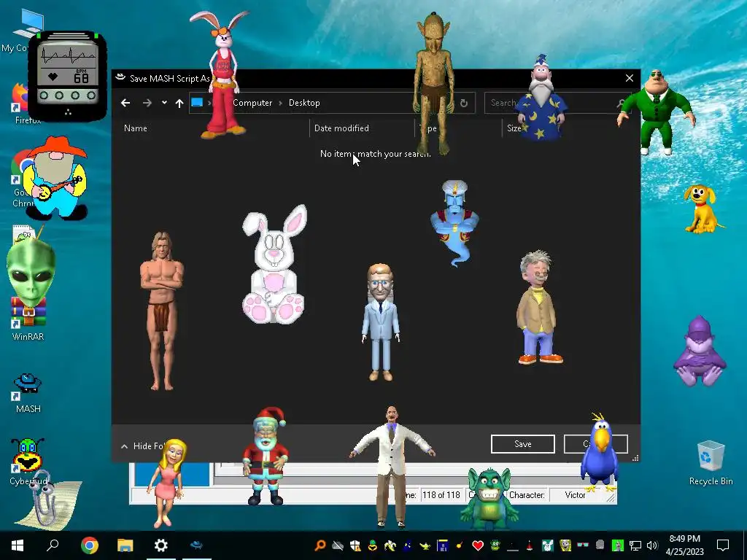Open Windows Security shield tray icon
This screenshot has height=560, width=747.
click(x=355, y=545)
